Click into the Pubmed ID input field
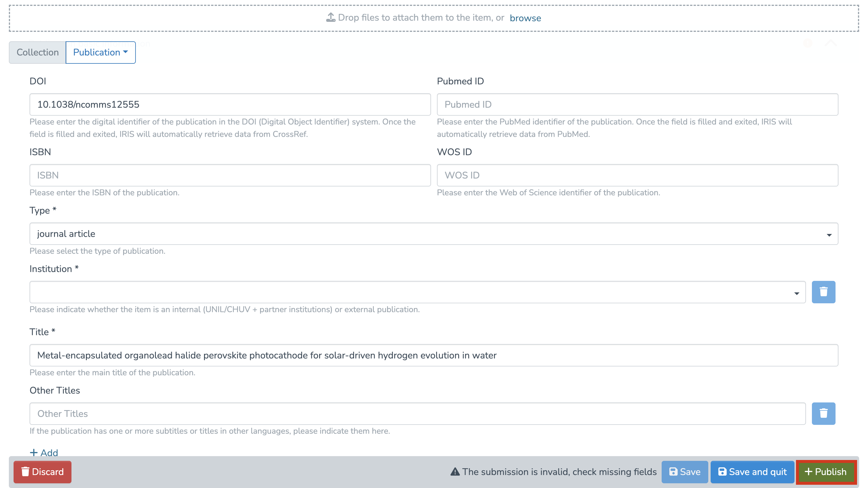Image resolution: width=868 pixels, height=488 pixels. (x=637, y=104)
